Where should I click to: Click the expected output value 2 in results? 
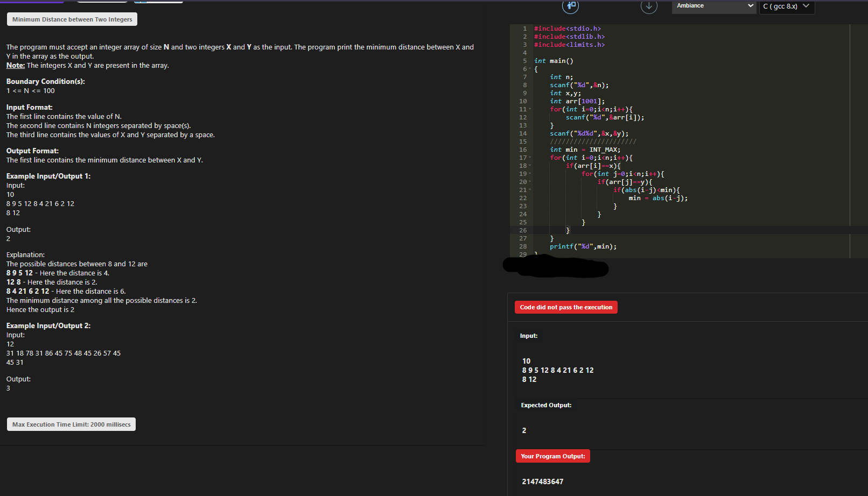click(x=524, y=430)
